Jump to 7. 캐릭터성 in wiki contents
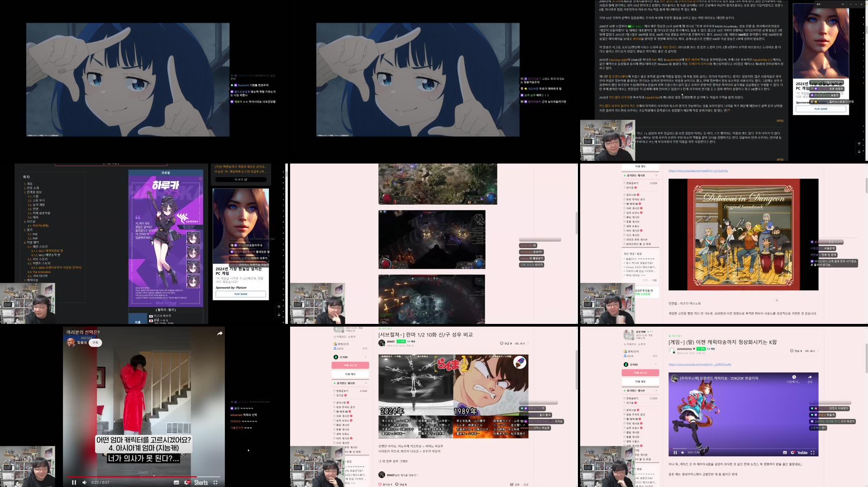The width and height of the screenshot is (868, 487). click(x=31, y=280)
